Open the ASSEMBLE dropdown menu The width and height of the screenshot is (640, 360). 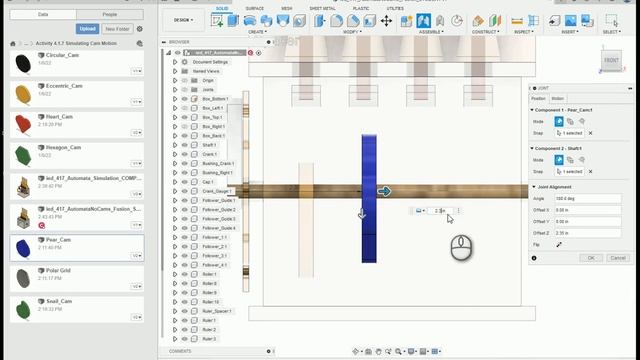click(x=431, y=32)
